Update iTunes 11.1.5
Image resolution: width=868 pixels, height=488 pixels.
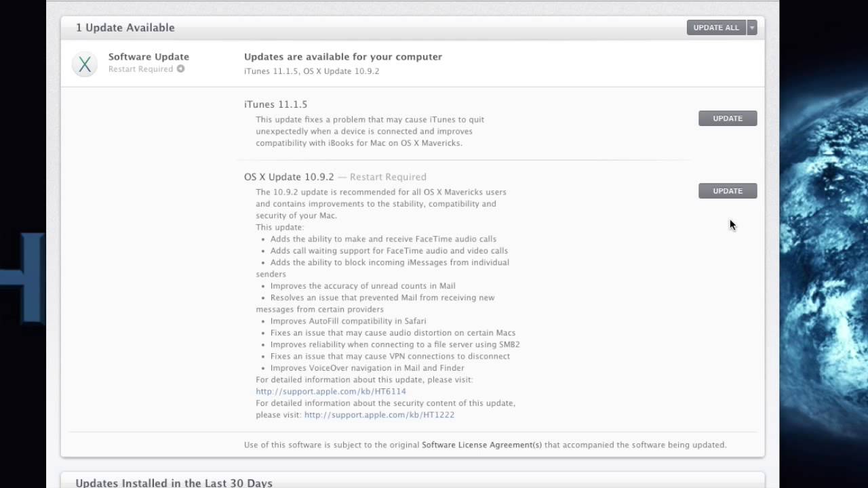click(728, 119)
